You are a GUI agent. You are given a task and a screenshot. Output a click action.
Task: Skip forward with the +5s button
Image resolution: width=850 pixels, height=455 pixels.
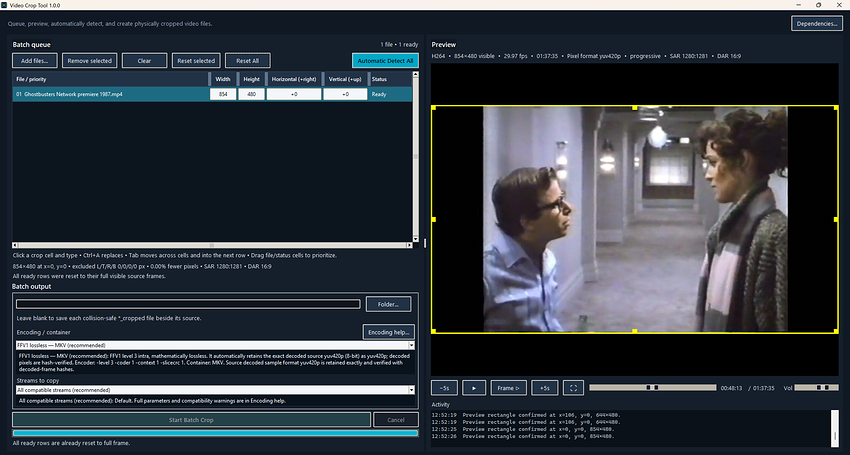coord(544,388)
